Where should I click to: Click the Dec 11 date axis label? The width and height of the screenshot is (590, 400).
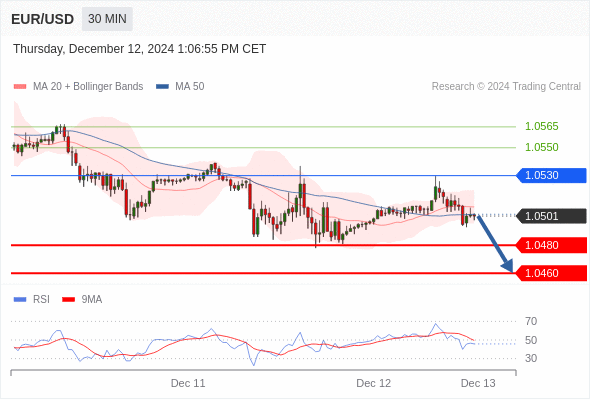point(188,383)
